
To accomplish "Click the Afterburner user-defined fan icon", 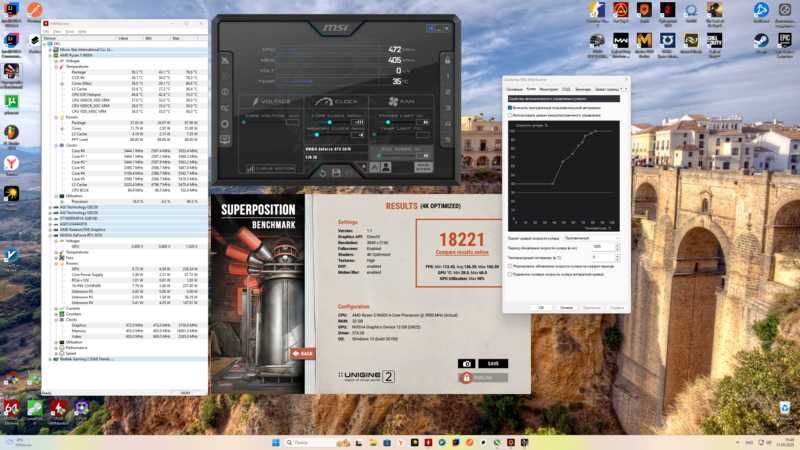I will coord(386,167).
